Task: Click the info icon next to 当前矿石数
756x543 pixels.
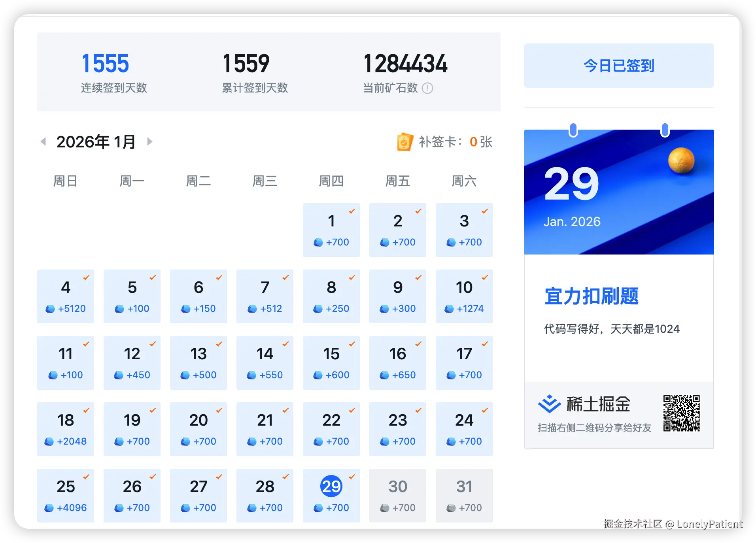Action: point(427,89)
